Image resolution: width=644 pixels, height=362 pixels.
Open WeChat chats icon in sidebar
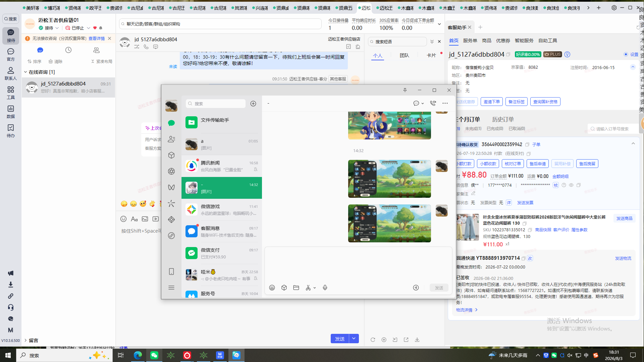171,123
